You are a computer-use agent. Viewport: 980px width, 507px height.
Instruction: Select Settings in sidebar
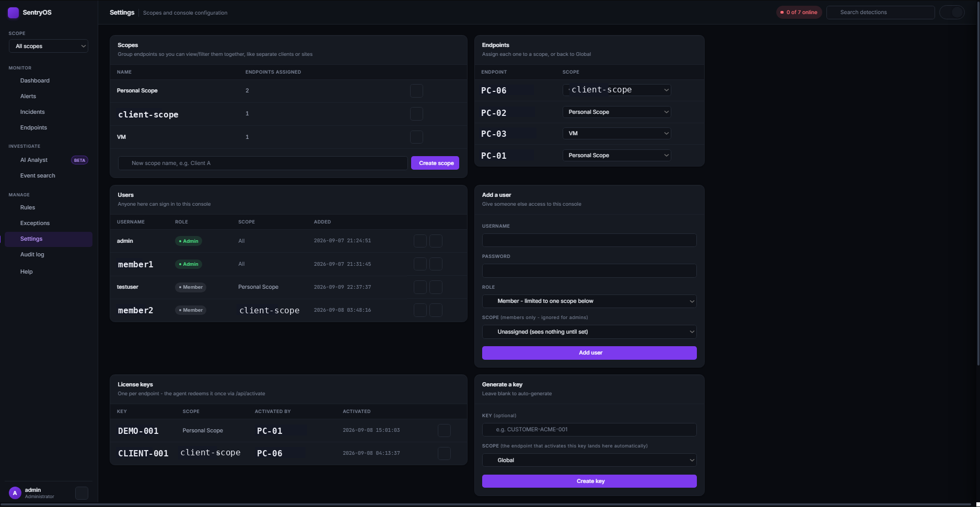point(49,239)
